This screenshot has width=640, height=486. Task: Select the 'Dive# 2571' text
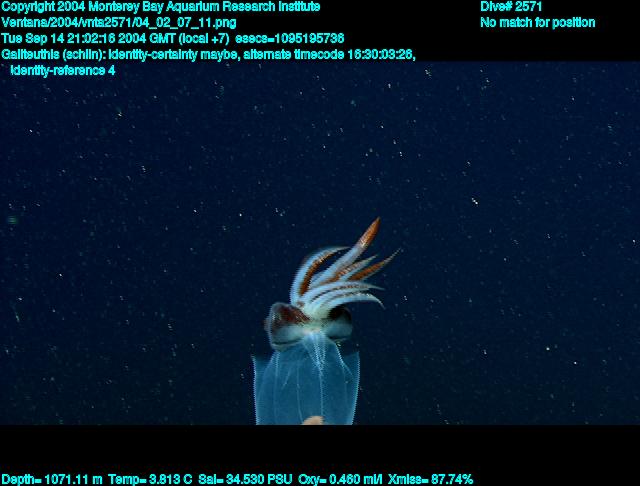click(x=511, y=7)
